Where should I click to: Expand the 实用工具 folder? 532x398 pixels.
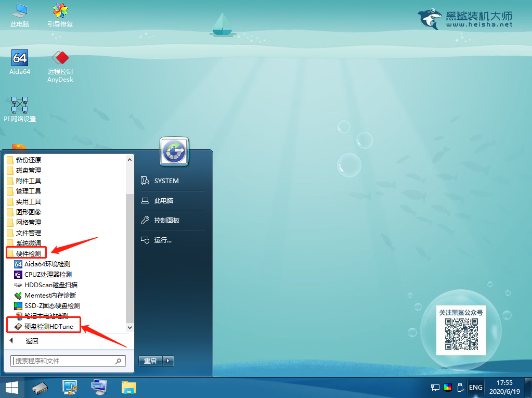[x=24, y=201]
